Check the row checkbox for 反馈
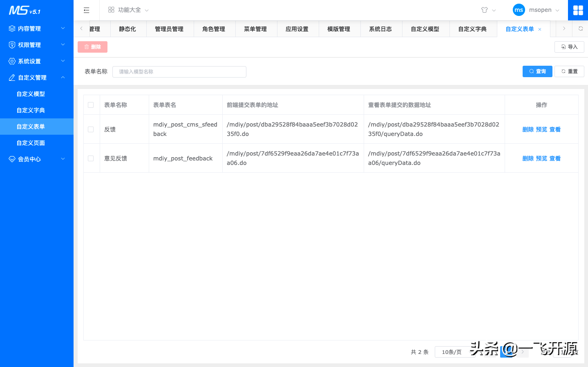 point(91,129)
